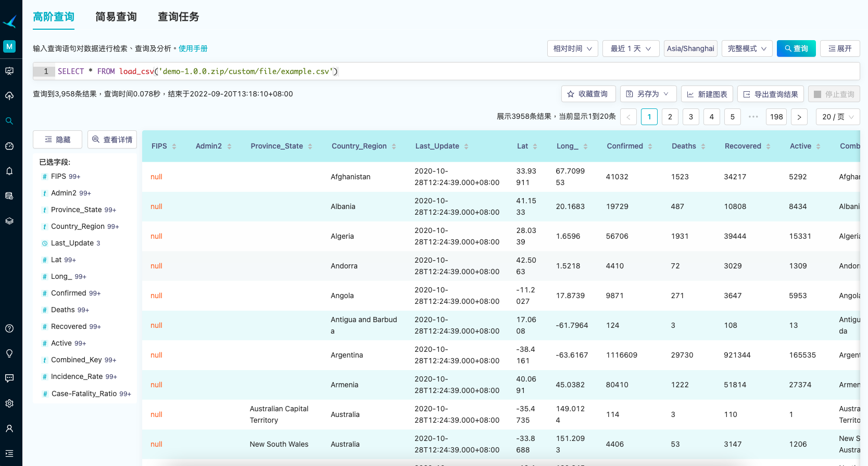The image size is (868, 466).
Task: Open the 完整模式 mode dropdown
Action: pyautogui.click(x=747, y=48)
